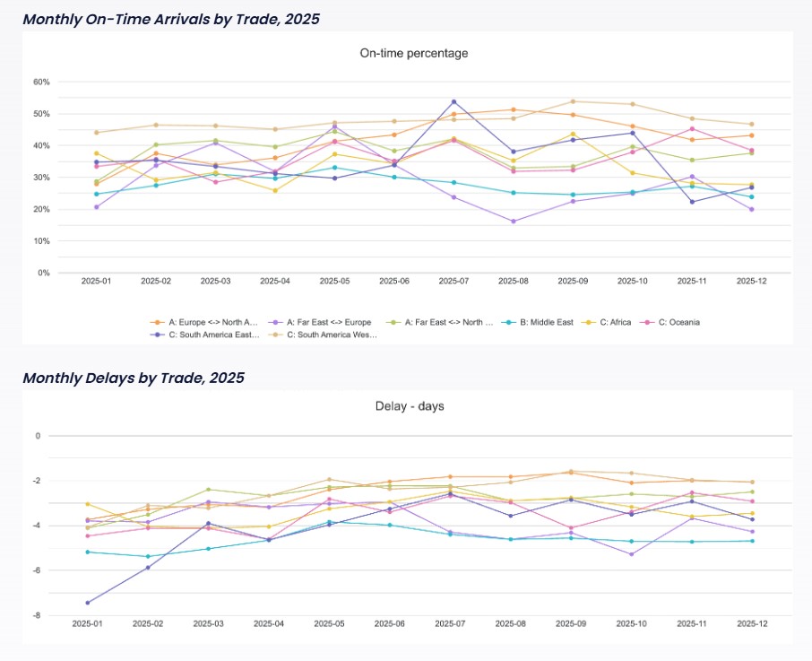Click Africa's on-time low point at 2025-04
The image size is (812, 661).
(x=275, y=190)
